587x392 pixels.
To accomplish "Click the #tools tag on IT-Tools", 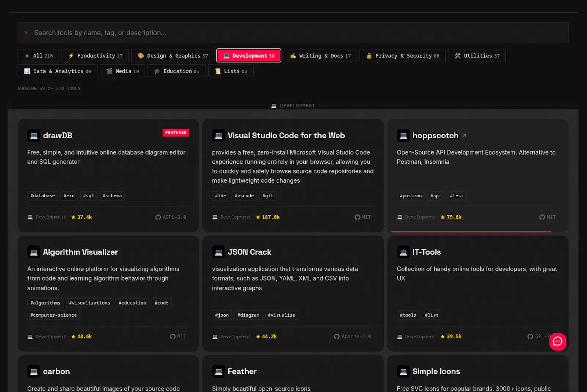I will point(408,315).
